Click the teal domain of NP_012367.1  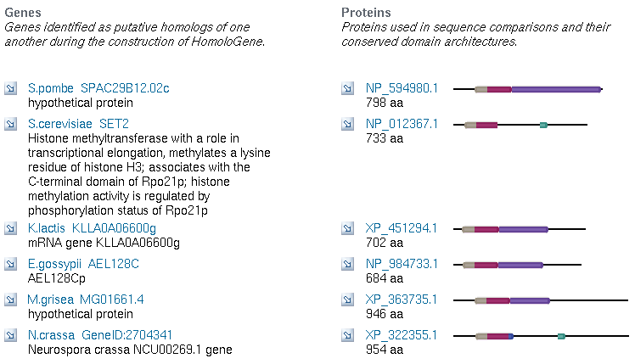[x=543, y=125]
